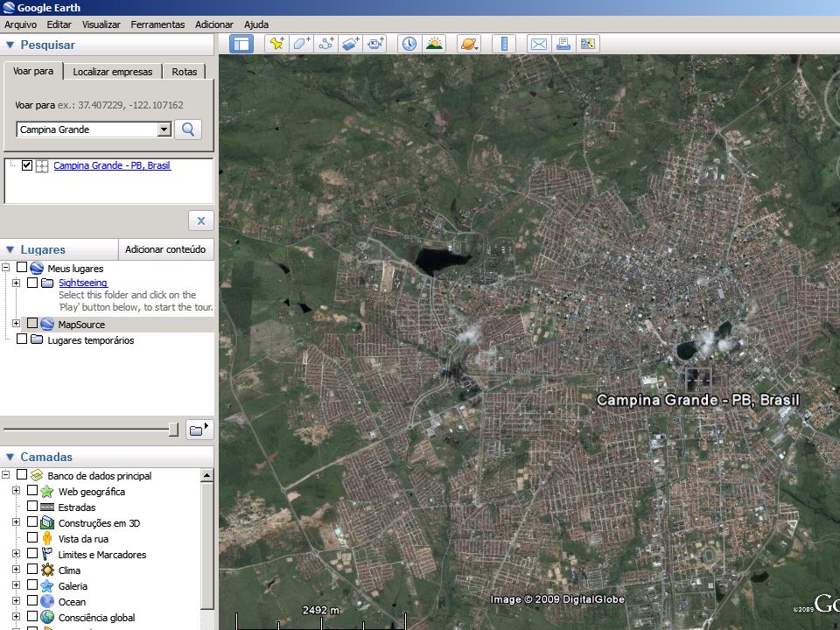Add a placemark with the pushpin icon
The image size is (840, 630).
tap(277, 44)
